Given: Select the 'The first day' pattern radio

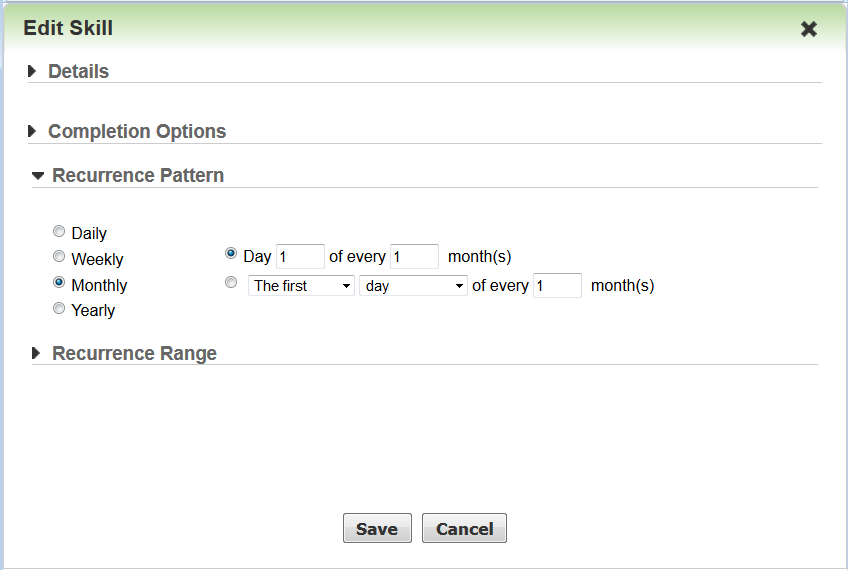Looking at the screenshot, I should tap(231, 284).
